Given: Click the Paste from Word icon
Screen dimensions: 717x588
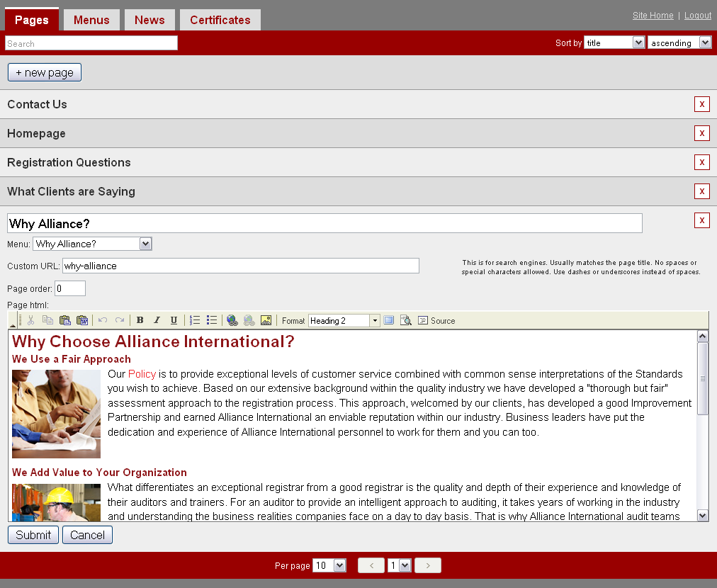Looking at the screenshot, I should [81, 320].
